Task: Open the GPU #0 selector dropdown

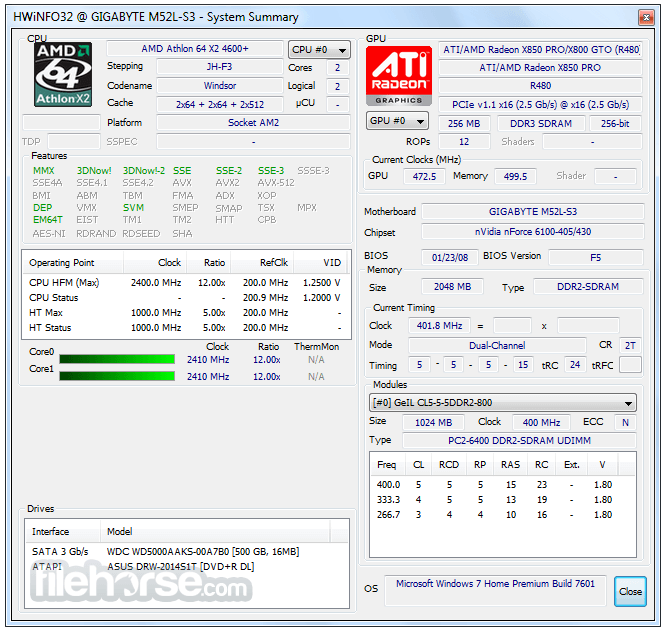Action: pos(397,121)
